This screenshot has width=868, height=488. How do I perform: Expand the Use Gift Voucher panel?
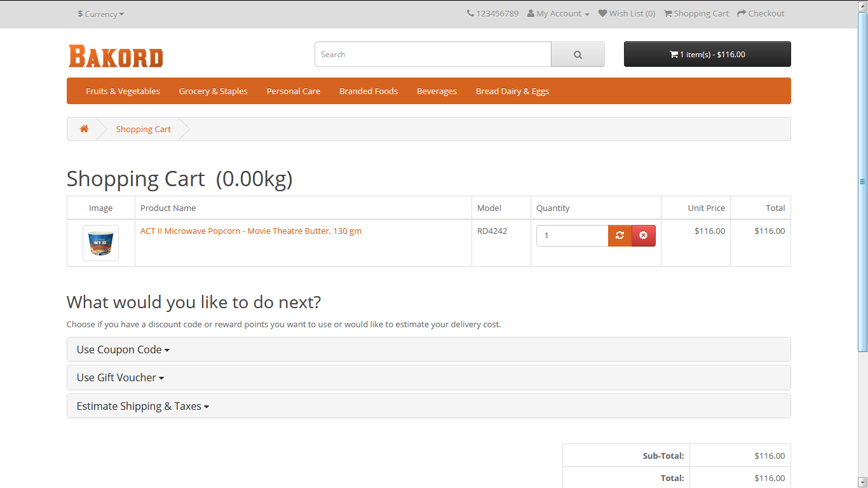[120, 377]
